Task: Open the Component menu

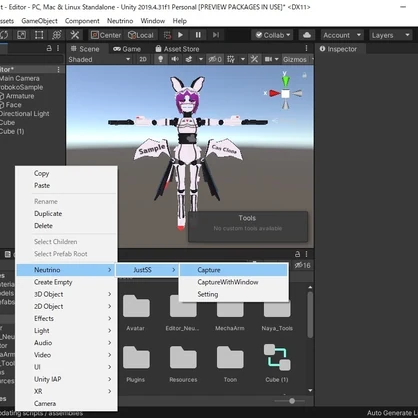Action: [x=82, y=21]
